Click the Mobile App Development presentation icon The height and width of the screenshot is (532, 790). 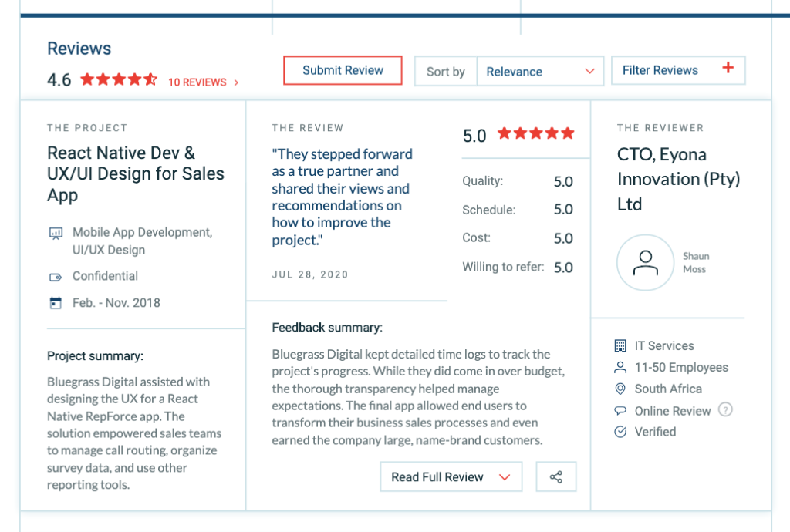(56, 234)
